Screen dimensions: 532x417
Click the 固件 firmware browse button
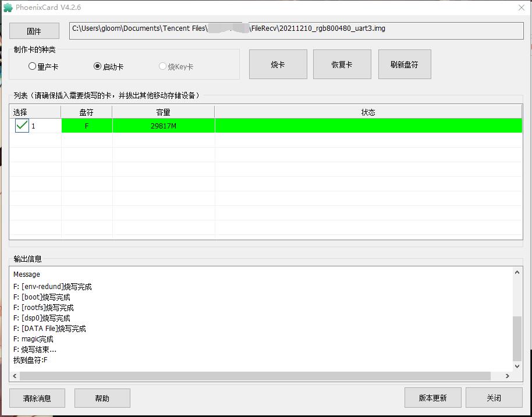(x=34, y=31)
